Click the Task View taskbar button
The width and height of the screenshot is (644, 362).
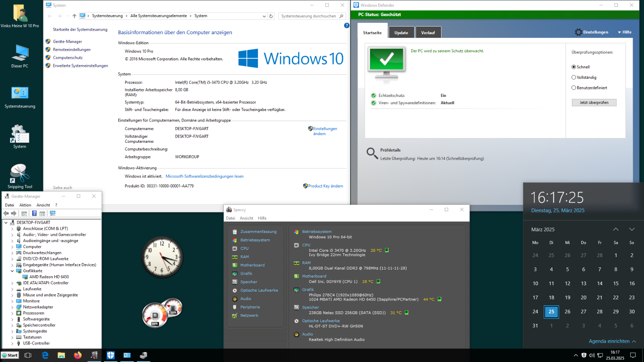pyautogui.click(x=28, y=355)
